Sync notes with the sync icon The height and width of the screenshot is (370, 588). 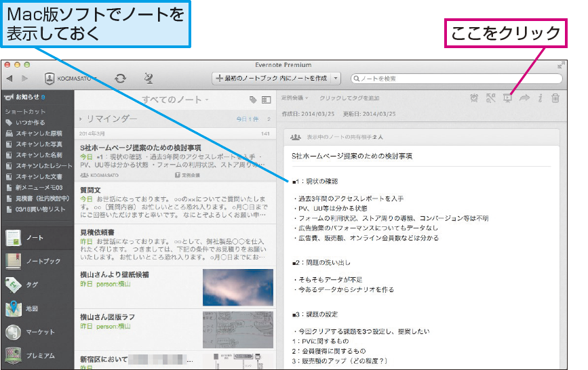click(x=120, y=79)
